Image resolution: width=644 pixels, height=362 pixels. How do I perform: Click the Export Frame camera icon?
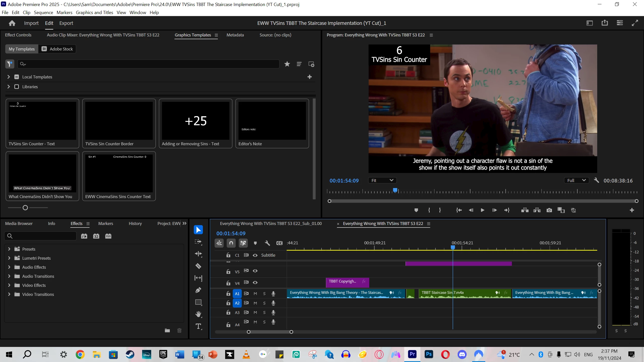(x=549, y=210)
